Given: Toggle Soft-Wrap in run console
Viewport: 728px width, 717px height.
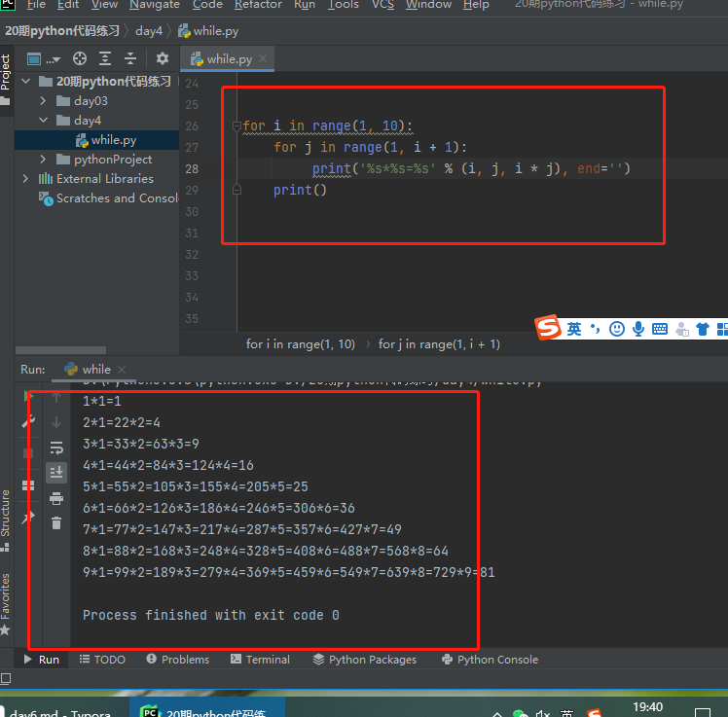Looking at the screenshot, I should (x=56, y=448).
